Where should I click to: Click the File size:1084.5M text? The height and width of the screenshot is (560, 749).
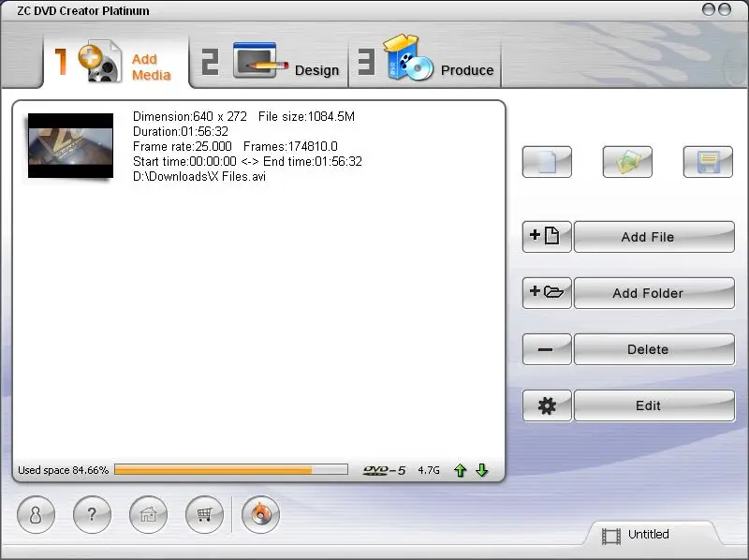pos(306,116)
